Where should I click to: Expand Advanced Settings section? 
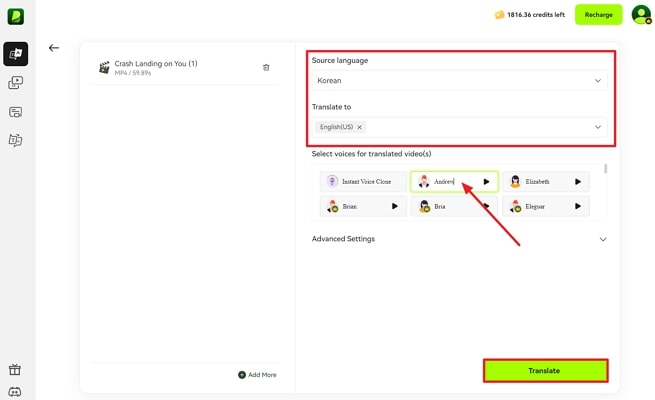[x=460, y=239]
